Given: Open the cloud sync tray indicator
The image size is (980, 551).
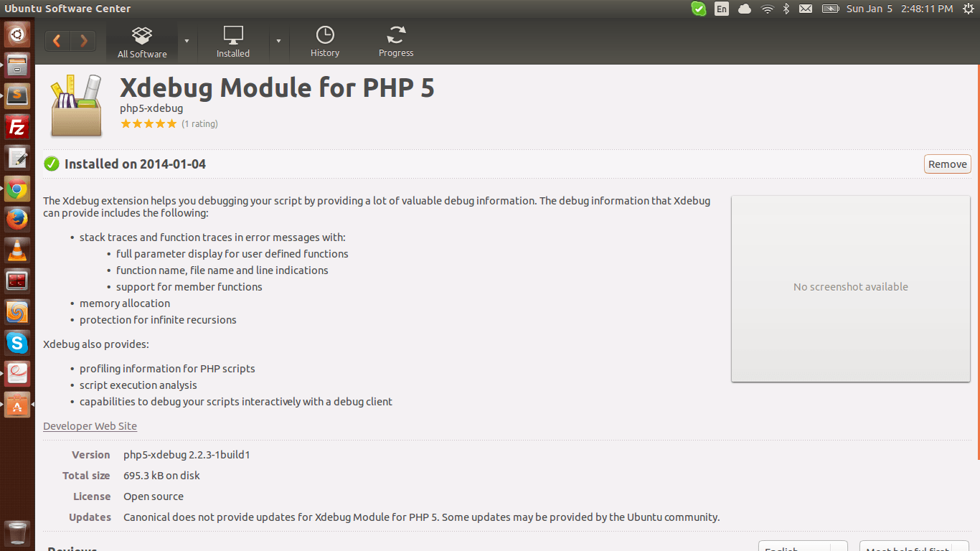Looking at the screenshot, I should point(745,9).
